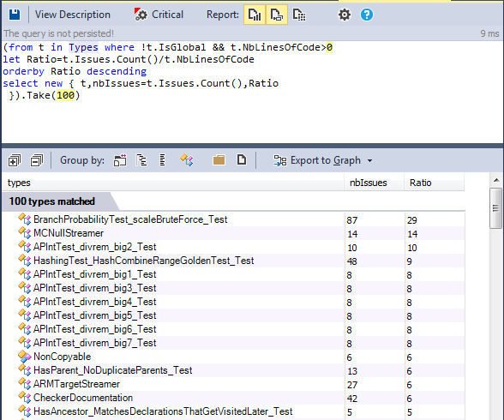Group results by namespace hierarchy icon

141,160
